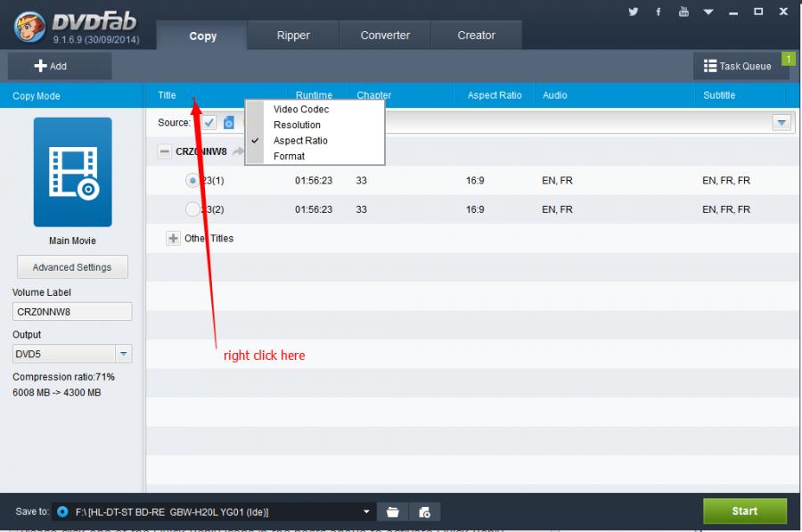Open the Output DVD5 dropdown
802x532 pixels.
click(x=123, y=354)
